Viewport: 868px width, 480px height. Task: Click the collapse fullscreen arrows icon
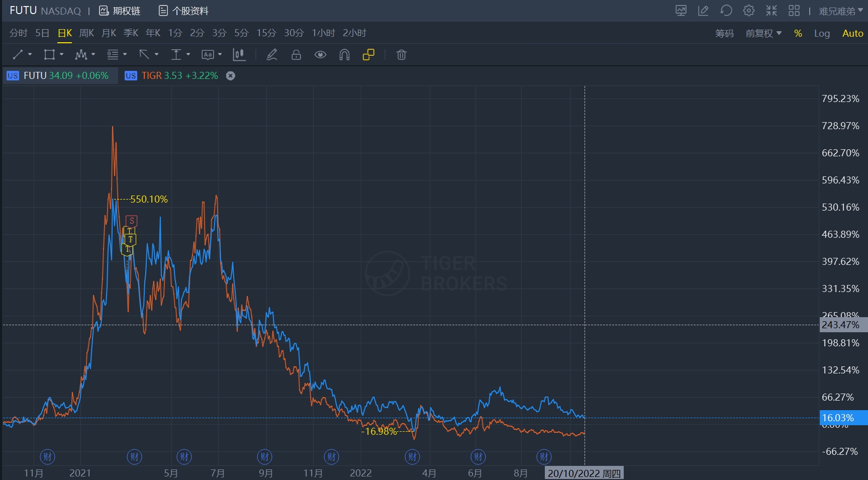[771, 11]
